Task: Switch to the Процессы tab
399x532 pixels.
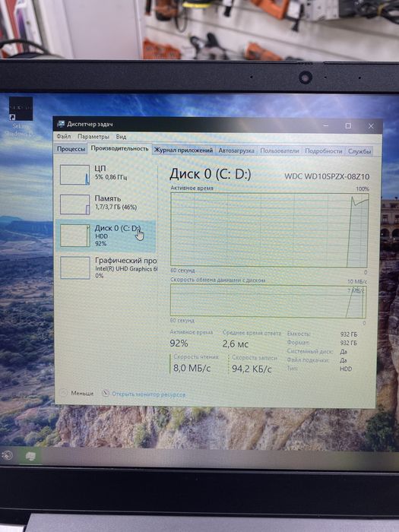Action: click(x=71, y=149)
